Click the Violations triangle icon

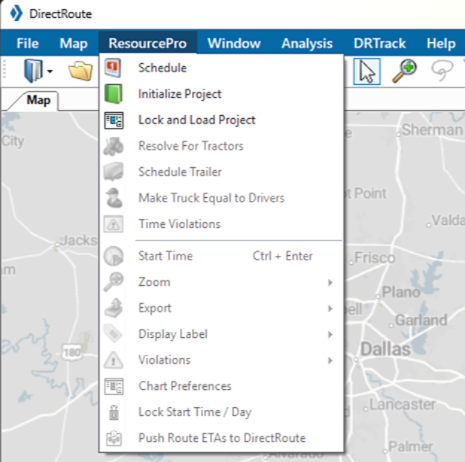[113, 360]
